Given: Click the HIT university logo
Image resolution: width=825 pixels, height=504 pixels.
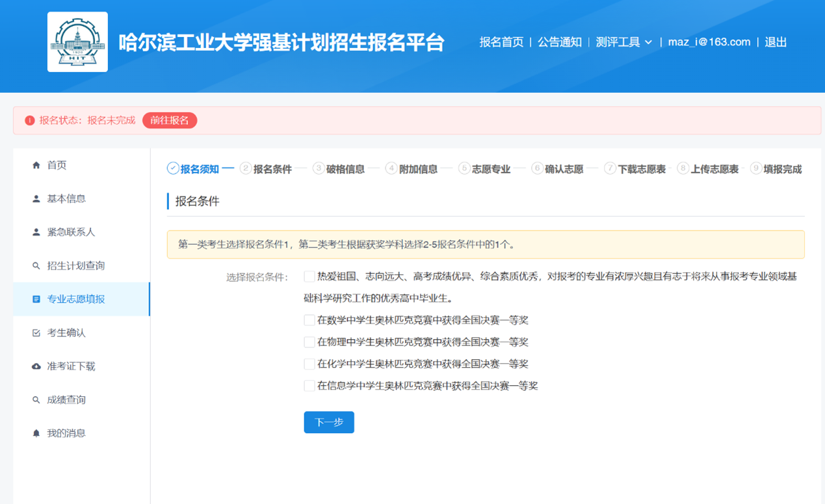Looking at the screenshot, I should (x=77, y=42).
